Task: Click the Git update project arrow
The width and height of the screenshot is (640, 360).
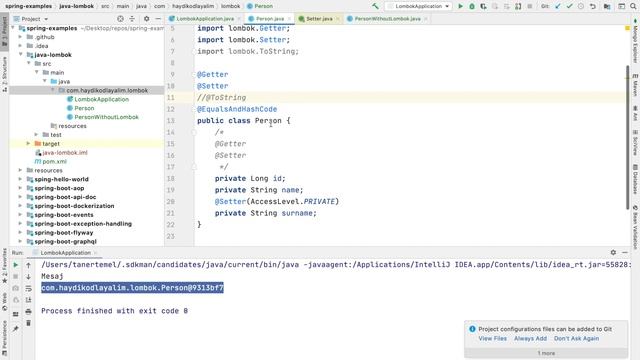Action: pyautogui.click(x=558, y=6)
